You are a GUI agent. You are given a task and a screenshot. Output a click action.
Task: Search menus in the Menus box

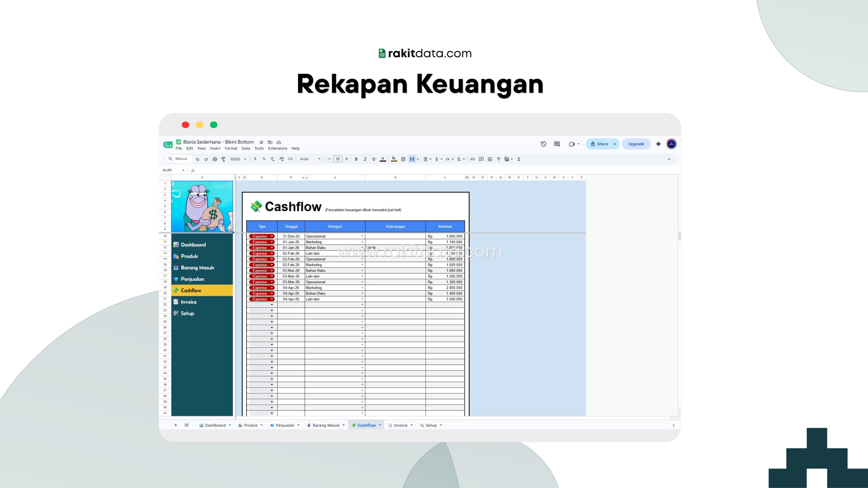pyautogui.click(x=179, y=159)
